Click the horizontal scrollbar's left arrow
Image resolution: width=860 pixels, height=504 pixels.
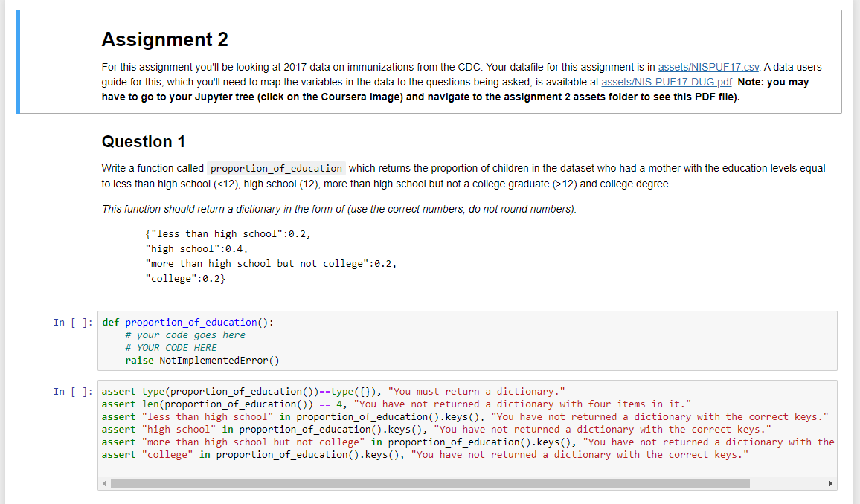coord(104,483)
